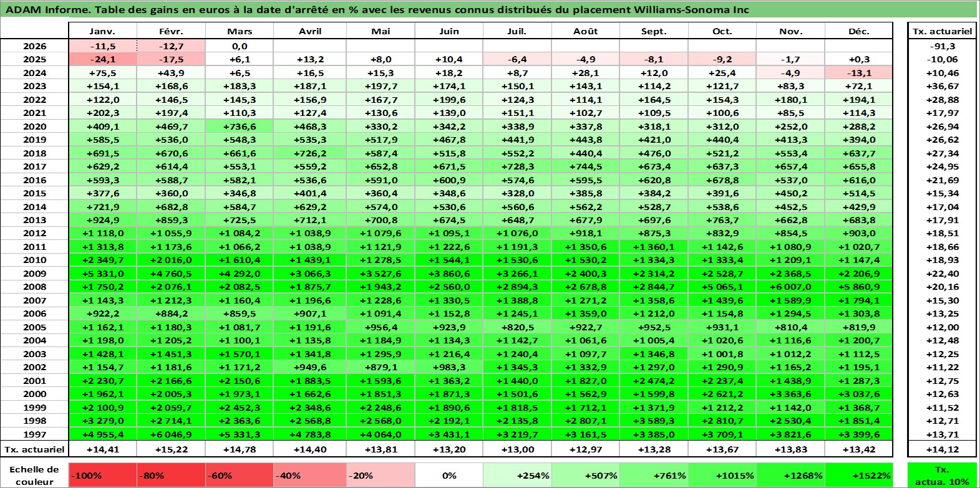This screenshot has height=488, width=980.
Task: Click the -100% red color scale swatch
Action: [103, 475]
